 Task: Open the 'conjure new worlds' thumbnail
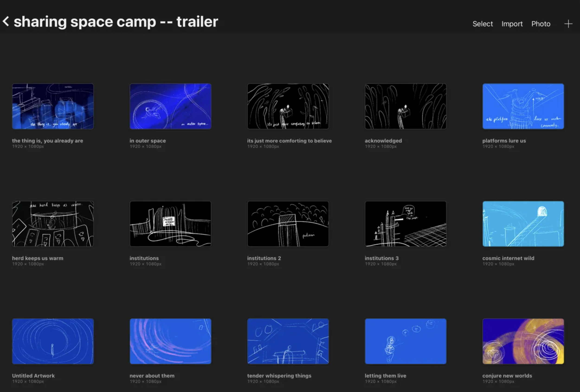pyautogui.click(x=523, y=341)
